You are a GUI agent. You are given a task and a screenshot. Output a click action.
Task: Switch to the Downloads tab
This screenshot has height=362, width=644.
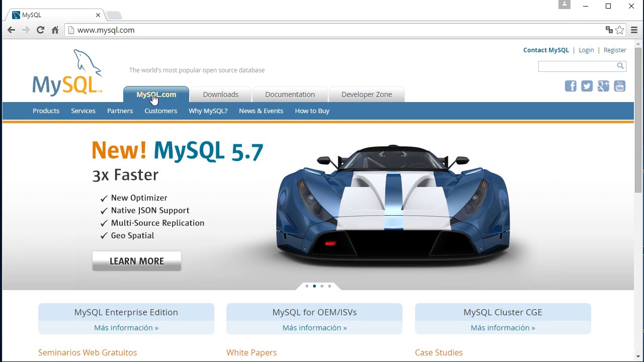click(221, 95)
